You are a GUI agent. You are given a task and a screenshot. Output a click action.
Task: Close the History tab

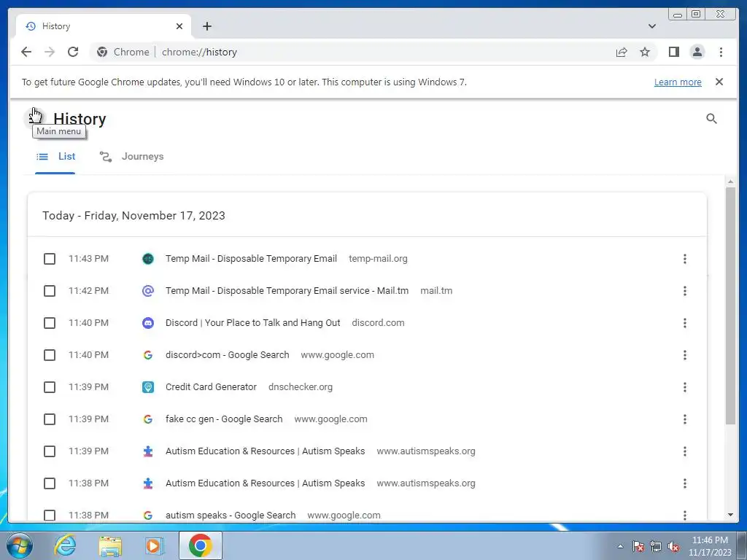point(179,26)
